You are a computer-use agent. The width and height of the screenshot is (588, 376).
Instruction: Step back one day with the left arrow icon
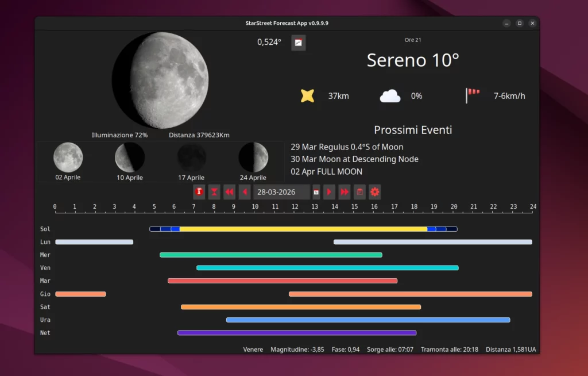244,191
